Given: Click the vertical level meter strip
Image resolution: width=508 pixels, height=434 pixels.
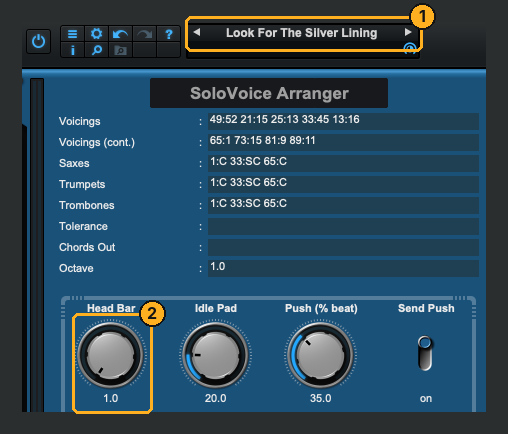Looking at the screenshot, I should 37,245.
